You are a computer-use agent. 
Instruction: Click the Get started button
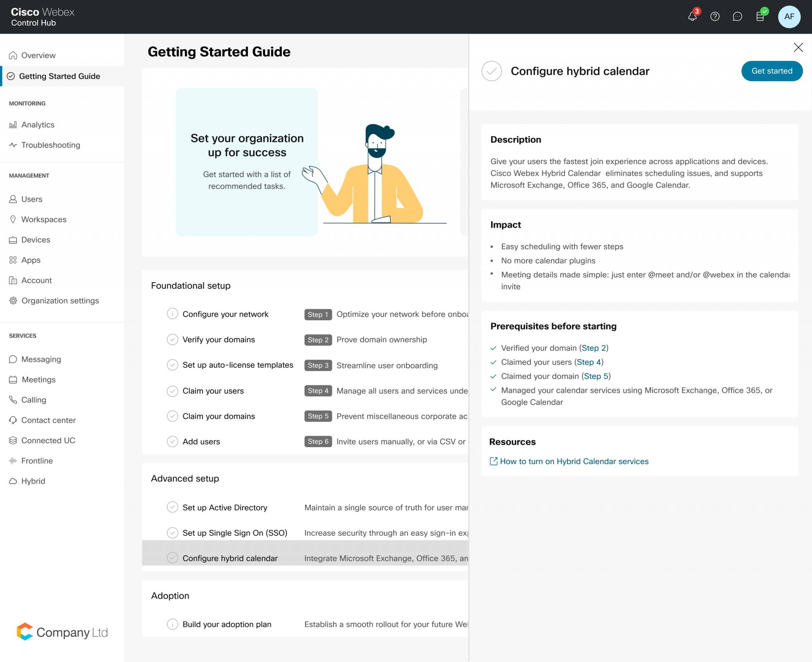coord(771,71)
